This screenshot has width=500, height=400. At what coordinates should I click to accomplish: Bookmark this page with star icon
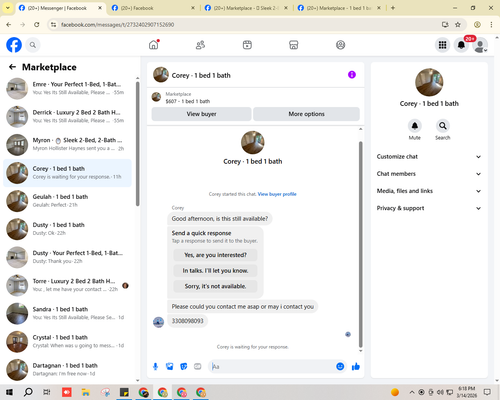pyautogui.click(x=458, y=24)
